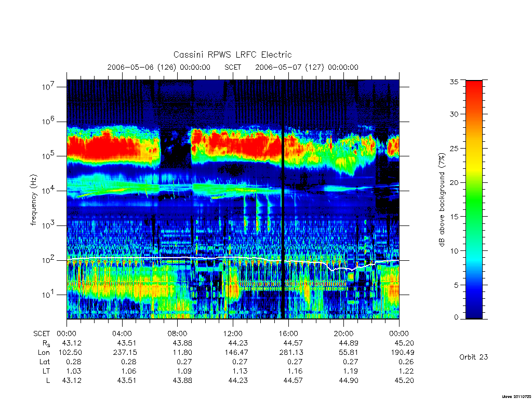
Task: Click the 'LT' row label
Action: (46, 371)
